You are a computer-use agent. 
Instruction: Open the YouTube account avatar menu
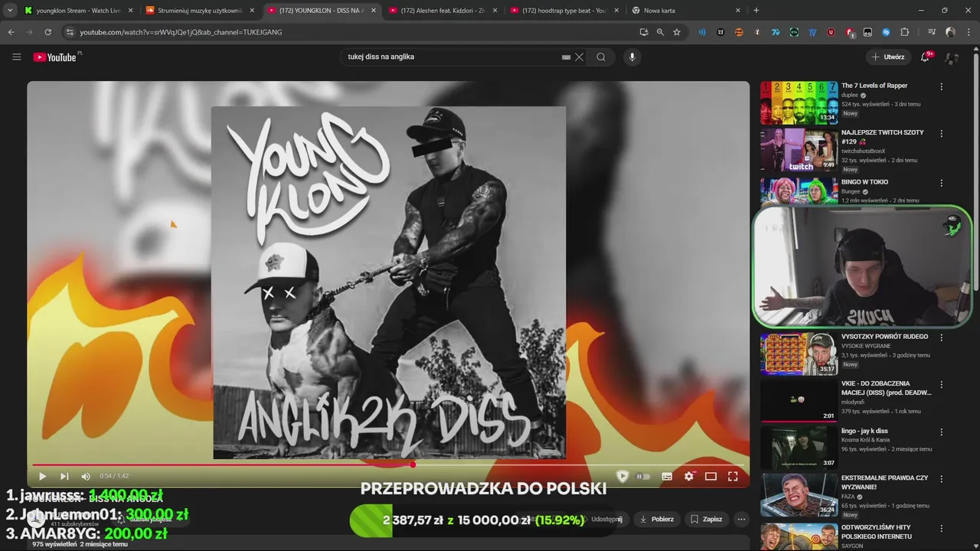point(952,57)
